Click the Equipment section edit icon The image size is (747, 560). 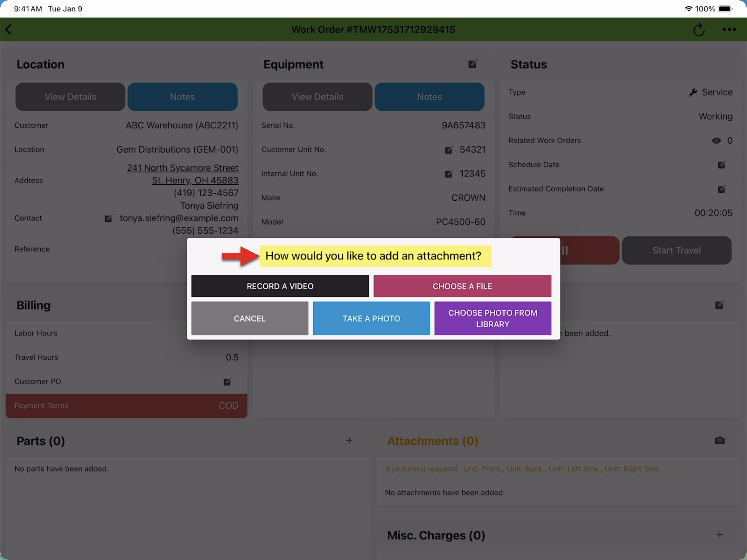[472, 64]
